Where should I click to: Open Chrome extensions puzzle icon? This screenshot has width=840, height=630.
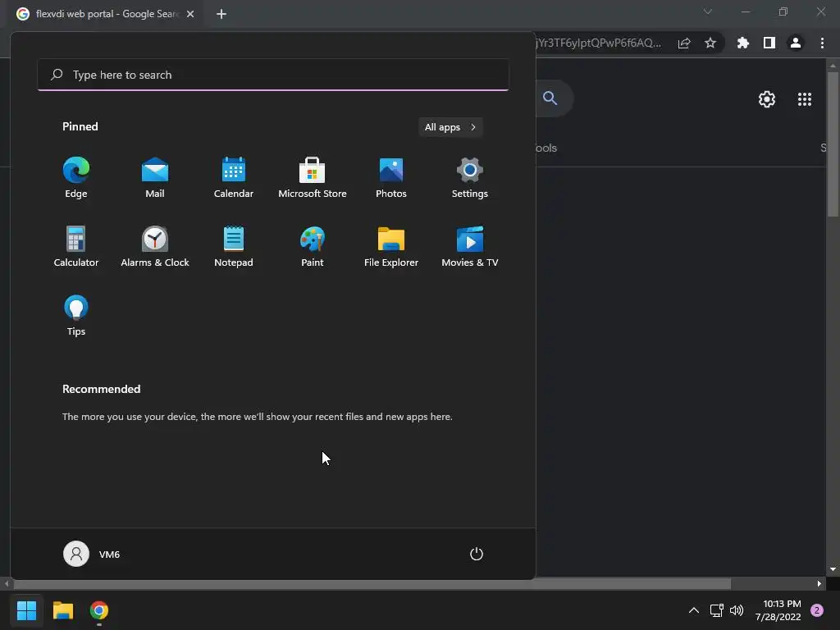click(743, 43)
